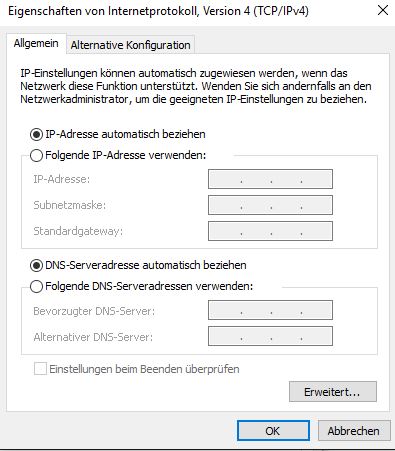Image resolution: width=395 pixels, height=451 pixels.
Task: Focus the Subnetzmaske input box
Action: [270, 205]
